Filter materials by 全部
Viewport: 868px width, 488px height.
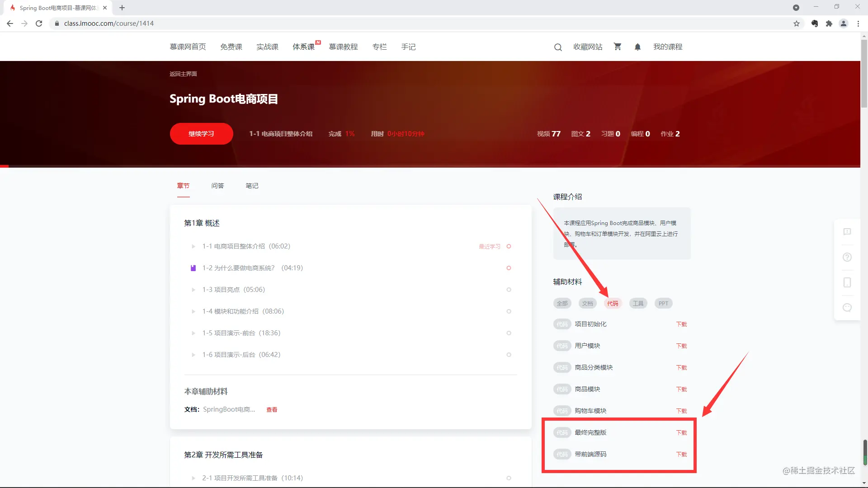coord(562,304)
